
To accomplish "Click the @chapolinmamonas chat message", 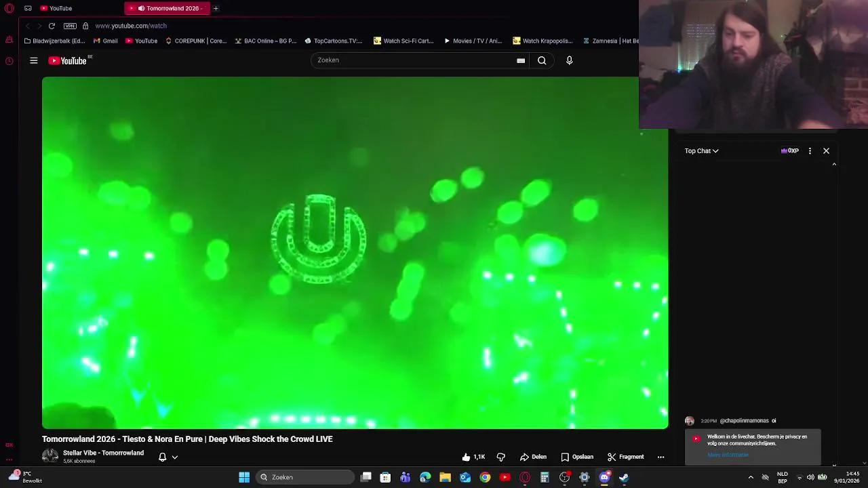I will coord(731,421).
